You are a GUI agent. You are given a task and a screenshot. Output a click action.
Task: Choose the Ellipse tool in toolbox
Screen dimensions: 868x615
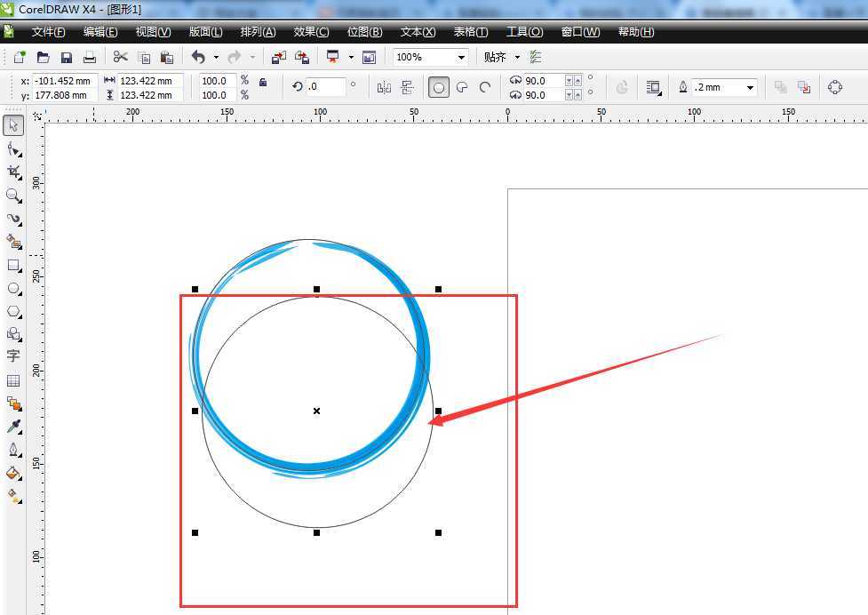coord(13,288)
